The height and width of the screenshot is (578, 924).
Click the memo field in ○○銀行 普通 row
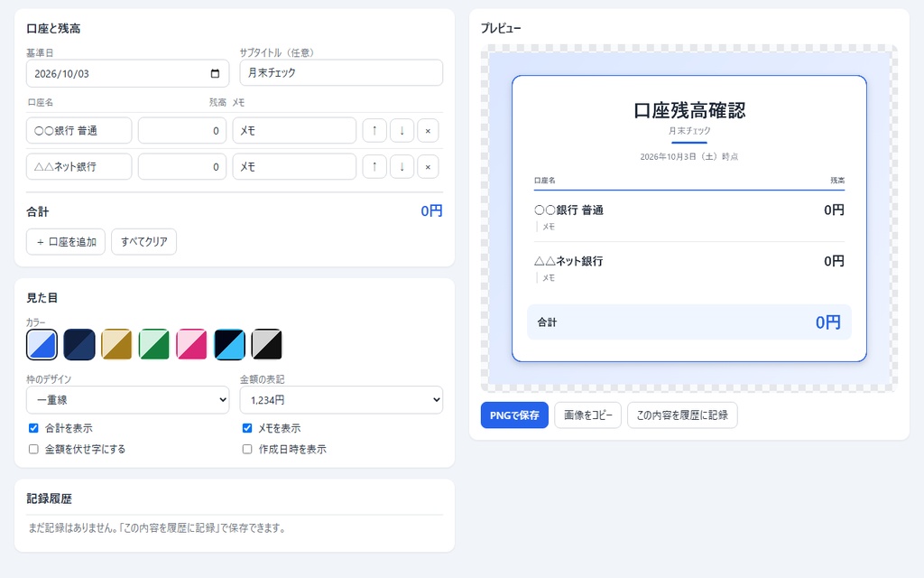pyautogui.click(x=294, y=130)
